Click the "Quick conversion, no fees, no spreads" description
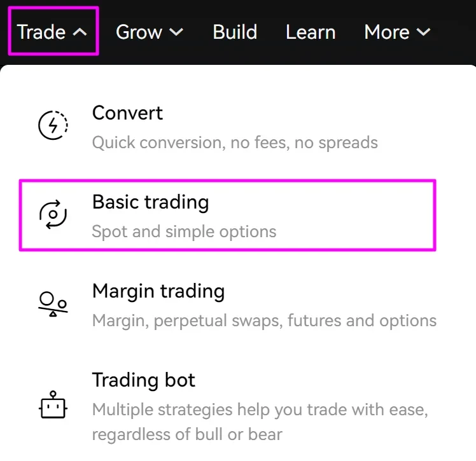Image resolution: width=476 pixels, height=461 pixels. click(235, 142)
